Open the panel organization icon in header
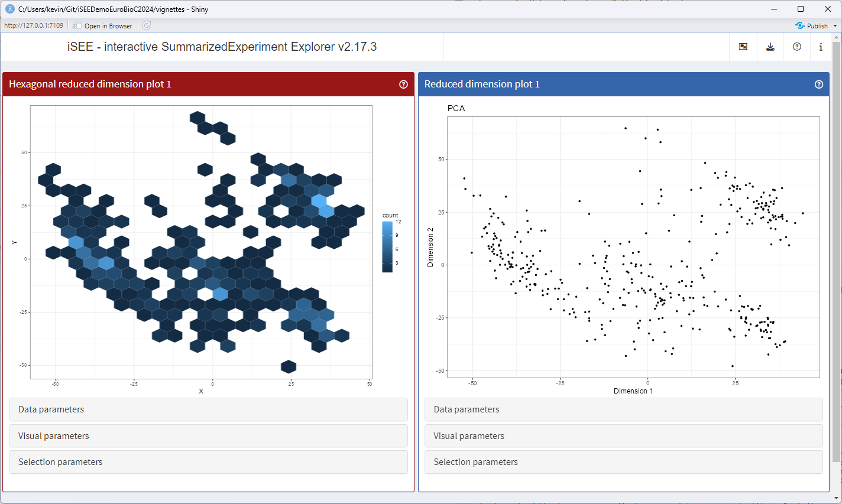The height and width of the screenshot is (504, 842). 743,47
